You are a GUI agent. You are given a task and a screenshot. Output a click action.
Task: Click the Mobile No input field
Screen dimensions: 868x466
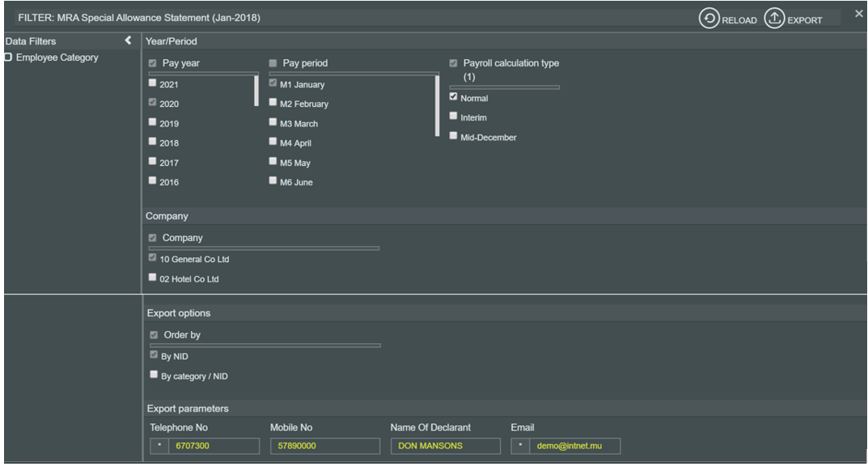click(x=324, y=446)
